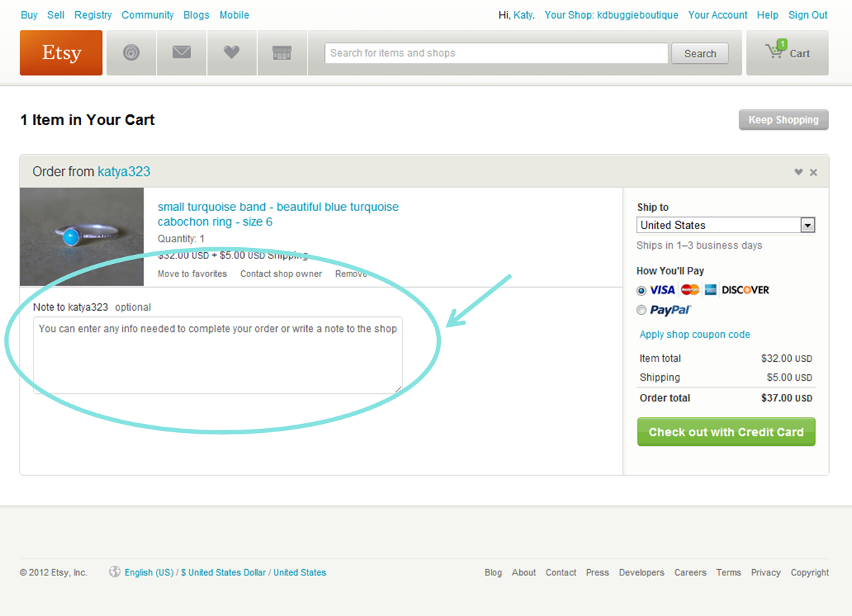This screenshot has height=616, width=852.
Task: Open the Sell menu
Action: click(x=56, y=15)
